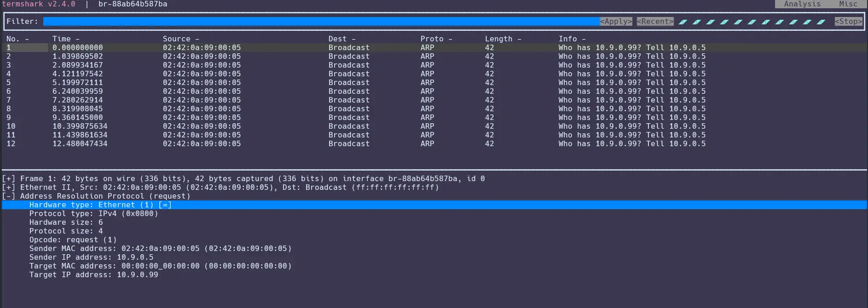Open the Analysis menu

802,4
